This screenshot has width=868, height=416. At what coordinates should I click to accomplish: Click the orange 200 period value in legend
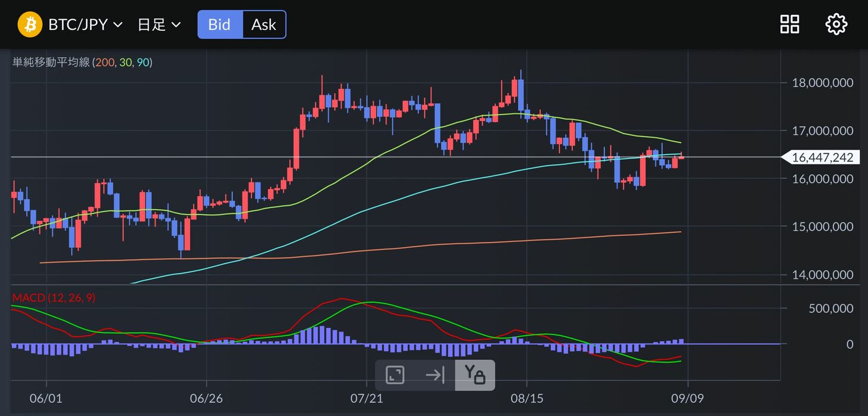pos(106,62)
